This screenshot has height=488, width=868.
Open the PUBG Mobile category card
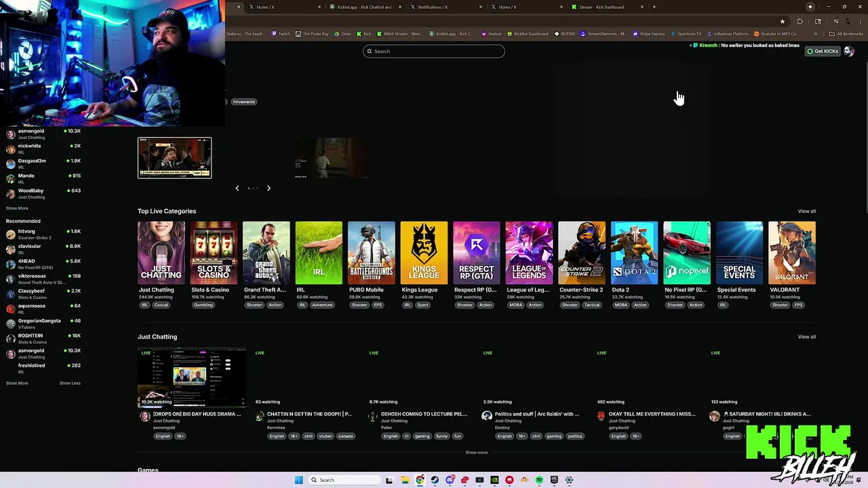pos(372,253)
